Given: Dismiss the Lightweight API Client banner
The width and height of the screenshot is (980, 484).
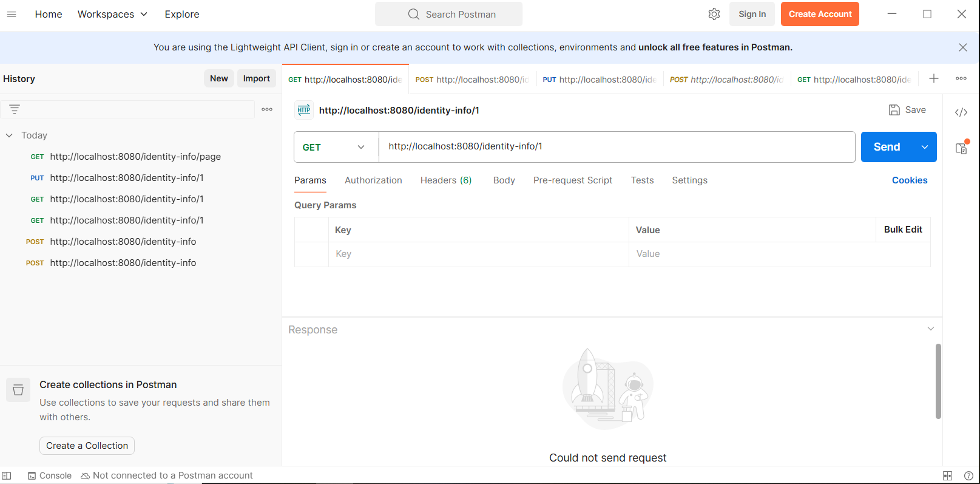Looking at the screenshot, I should [962, 47].
